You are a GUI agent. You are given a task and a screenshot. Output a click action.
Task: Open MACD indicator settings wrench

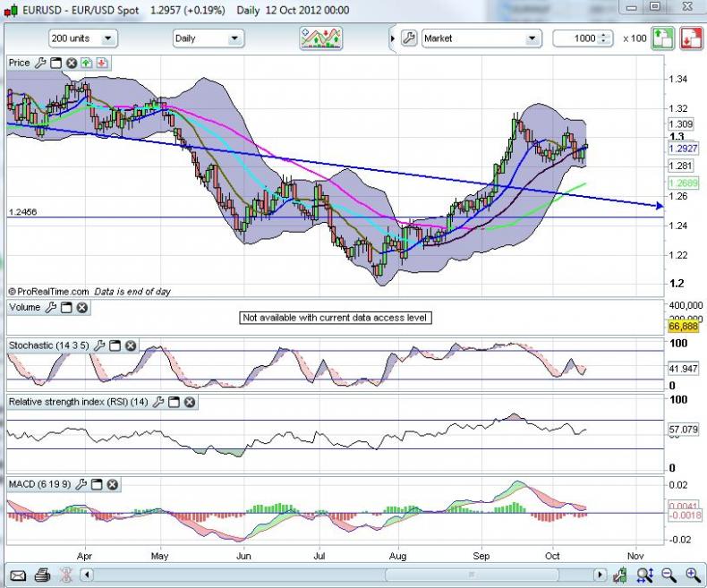(x=80, y=484)
